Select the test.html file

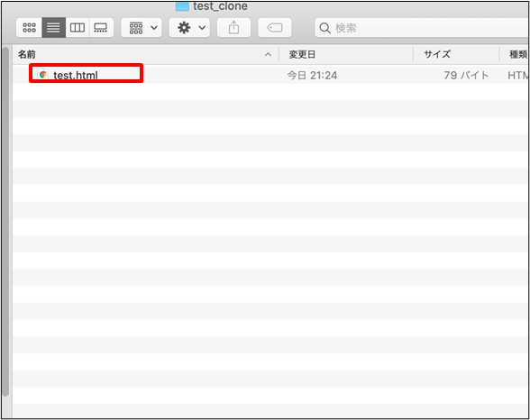(76, 75)
